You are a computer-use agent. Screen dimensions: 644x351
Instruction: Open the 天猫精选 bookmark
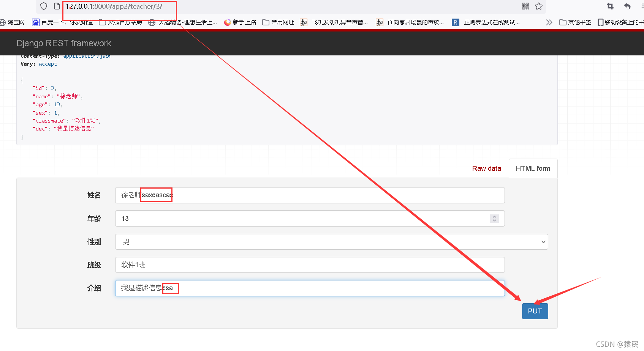(x=183, y=22)
